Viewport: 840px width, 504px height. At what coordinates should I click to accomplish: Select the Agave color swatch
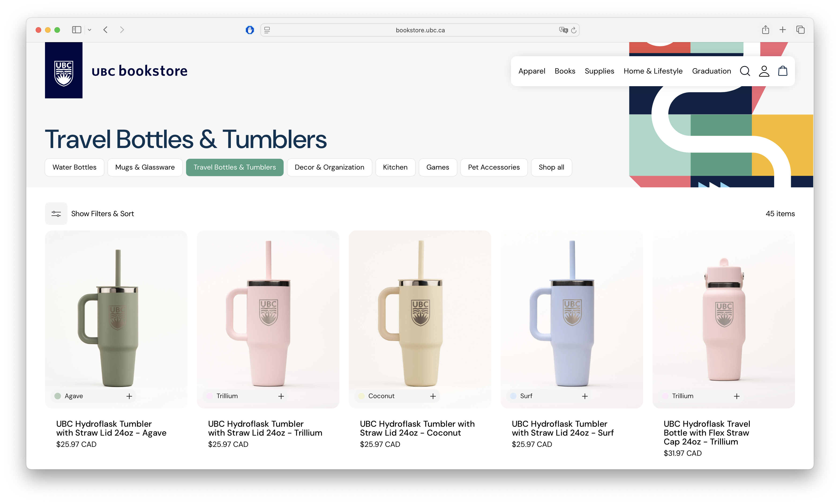[x=58, y=396]
